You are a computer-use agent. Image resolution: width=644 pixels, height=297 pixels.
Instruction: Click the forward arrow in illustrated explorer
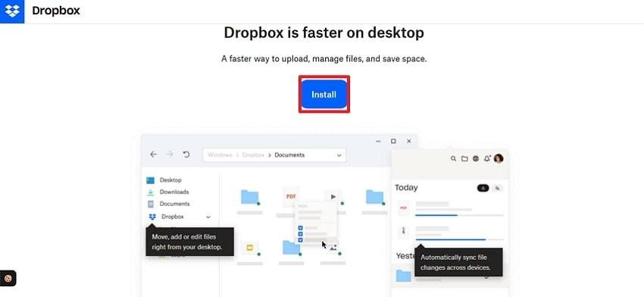point(170,155)
